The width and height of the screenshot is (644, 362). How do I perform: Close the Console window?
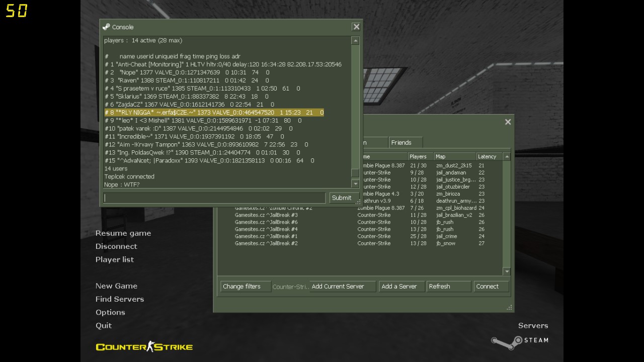(356, 27)
